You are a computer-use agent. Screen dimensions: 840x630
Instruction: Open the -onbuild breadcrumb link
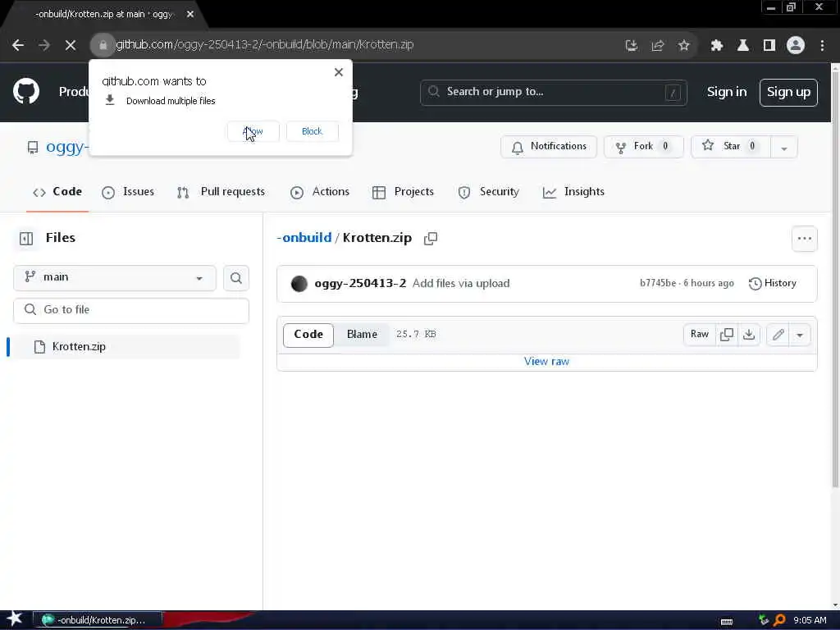[x=304, y=238]
